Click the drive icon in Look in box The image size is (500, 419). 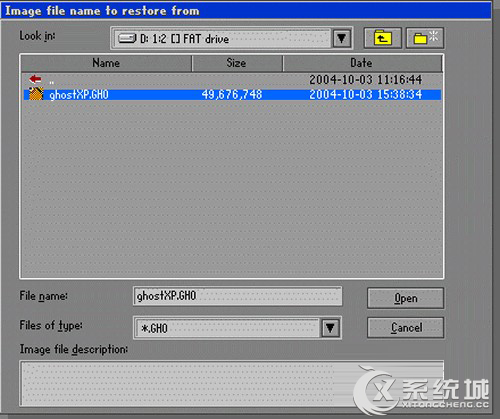127,38
